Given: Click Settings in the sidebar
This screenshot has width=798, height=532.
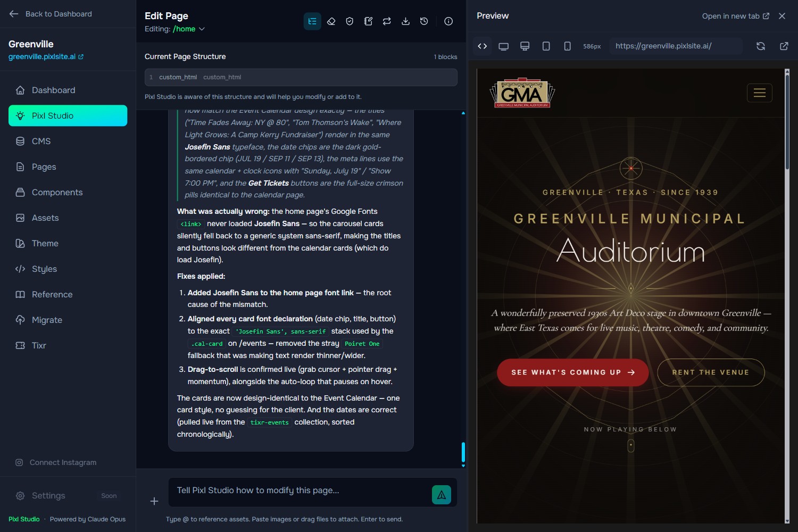Looking at the screenshot, I should [x=68, y=495].
